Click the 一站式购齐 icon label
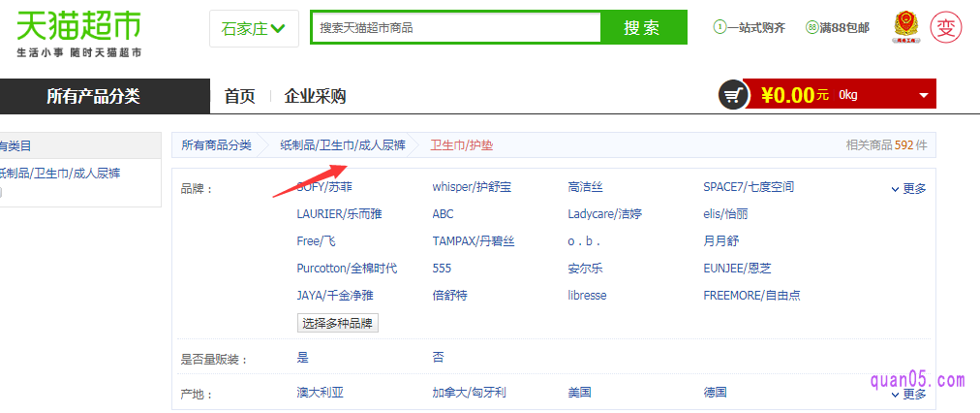This screenshot has width=980, height=413. pyautogui.click(x=749, y=27)
